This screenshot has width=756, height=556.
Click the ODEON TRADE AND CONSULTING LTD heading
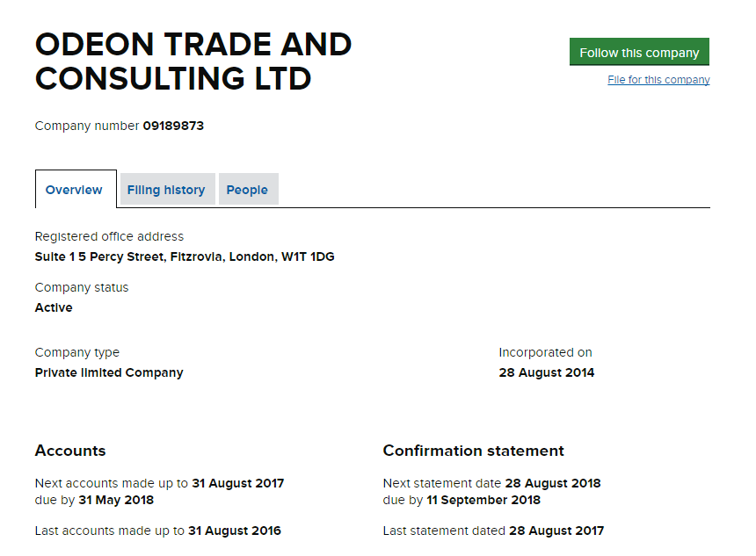[193, 61]
